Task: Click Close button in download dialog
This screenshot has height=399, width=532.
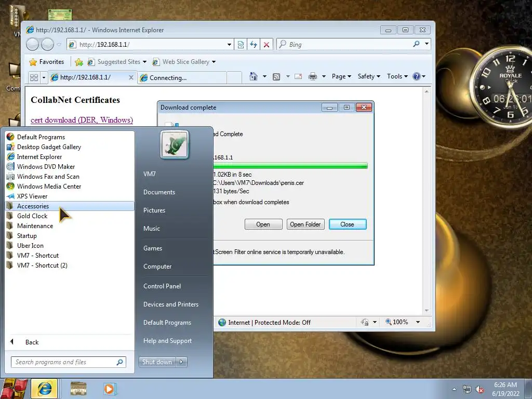Action: [x=348, y=224]
